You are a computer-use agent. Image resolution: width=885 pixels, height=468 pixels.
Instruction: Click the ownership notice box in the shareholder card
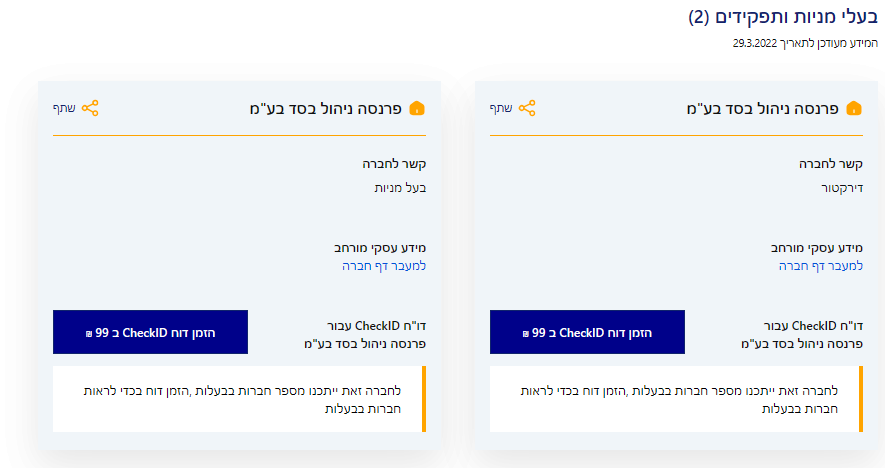point(239,399)
